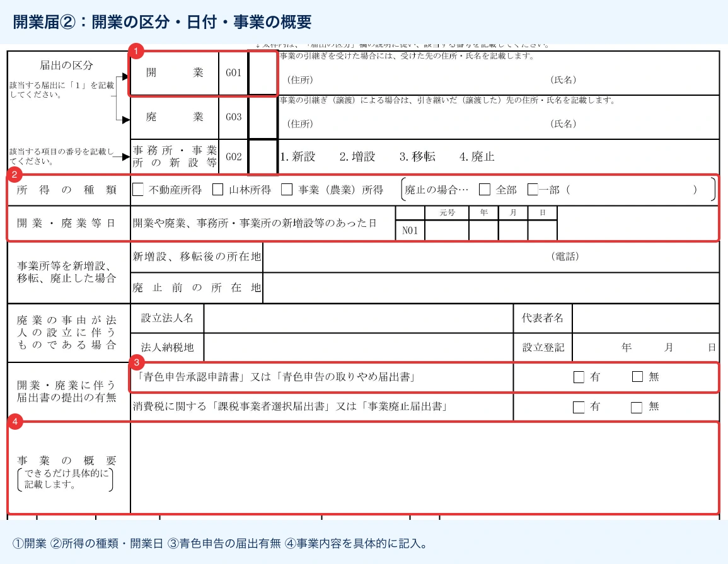
Task: Click the 廃業 label in the 届出の区分 section
Action: pyautogui.click(x=175, y=117)
